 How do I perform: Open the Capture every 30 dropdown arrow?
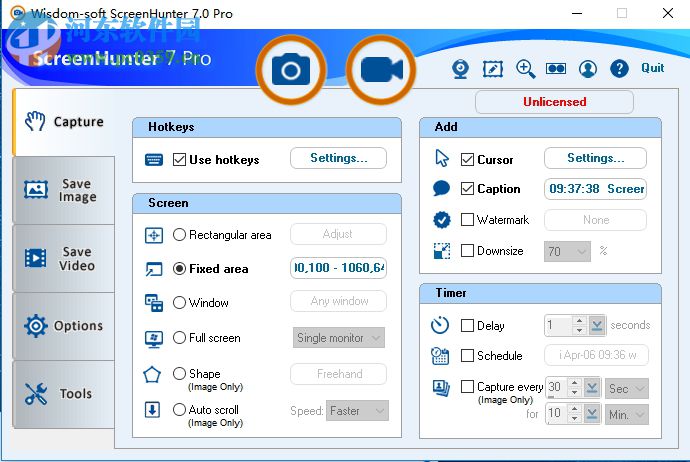pos(592,388)
